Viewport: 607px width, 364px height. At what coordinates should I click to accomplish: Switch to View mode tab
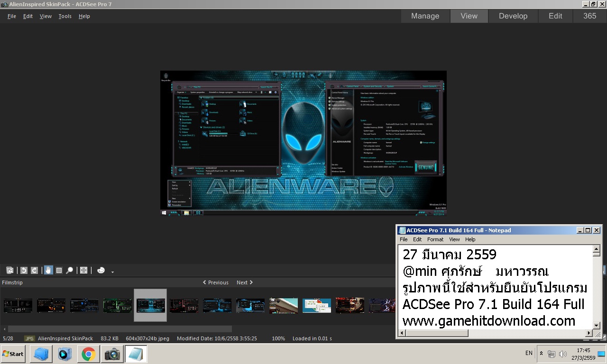(x=469, y=16)
